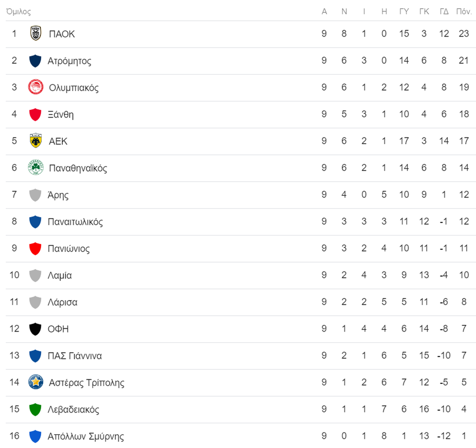Click the Ξάνθη red shield icon
This screenshot has height=448, width=476.
pos(35,115)
